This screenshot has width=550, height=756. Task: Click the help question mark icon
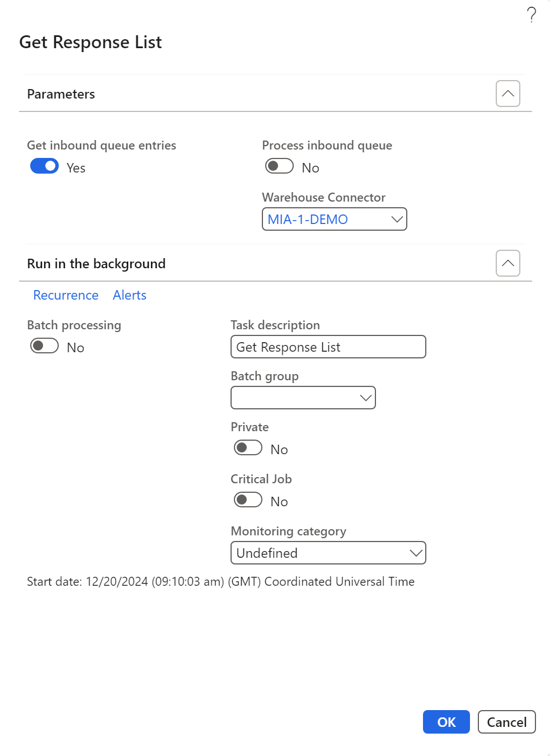click(x=531, y=15)
